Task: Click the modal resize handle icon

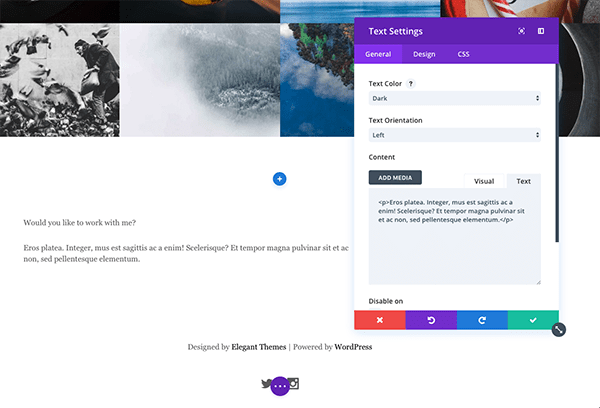Action: pos(559,330)
